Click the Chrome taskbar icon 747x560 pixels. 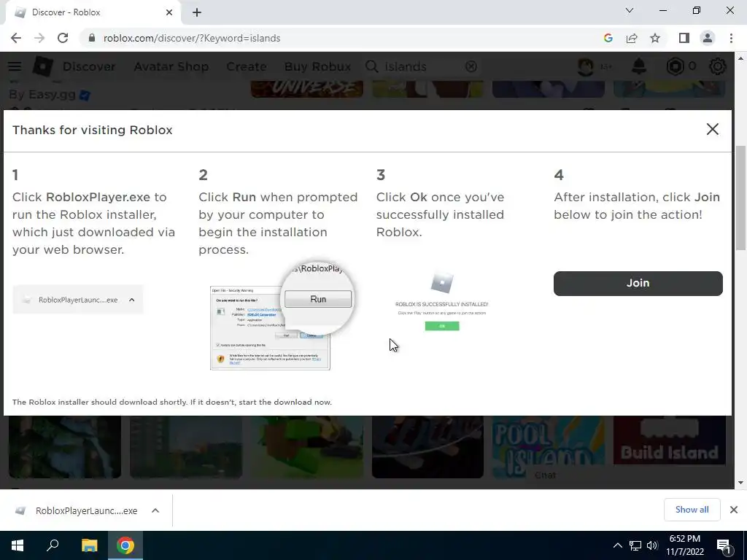[125, 545]
